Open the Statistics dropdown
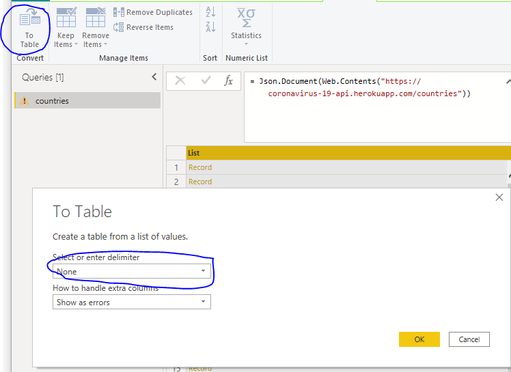The image size is (511, 372). 246,27
